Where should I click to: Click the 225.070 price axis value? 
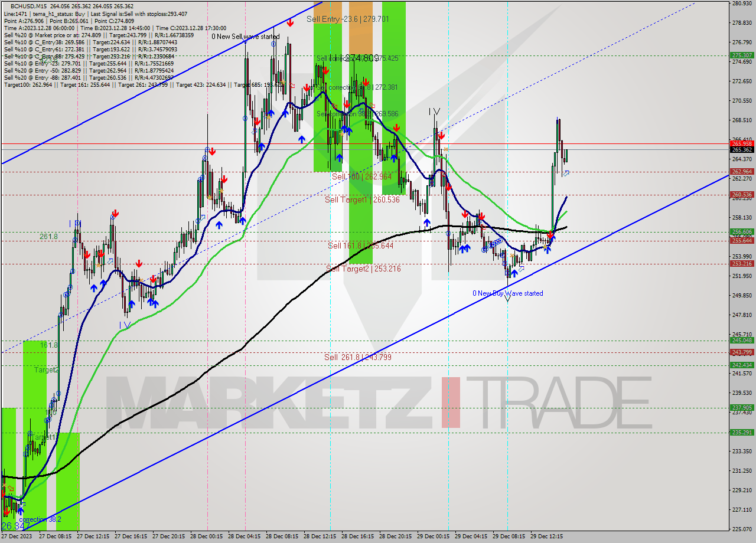pyautogui.click(x=742, y=529)
